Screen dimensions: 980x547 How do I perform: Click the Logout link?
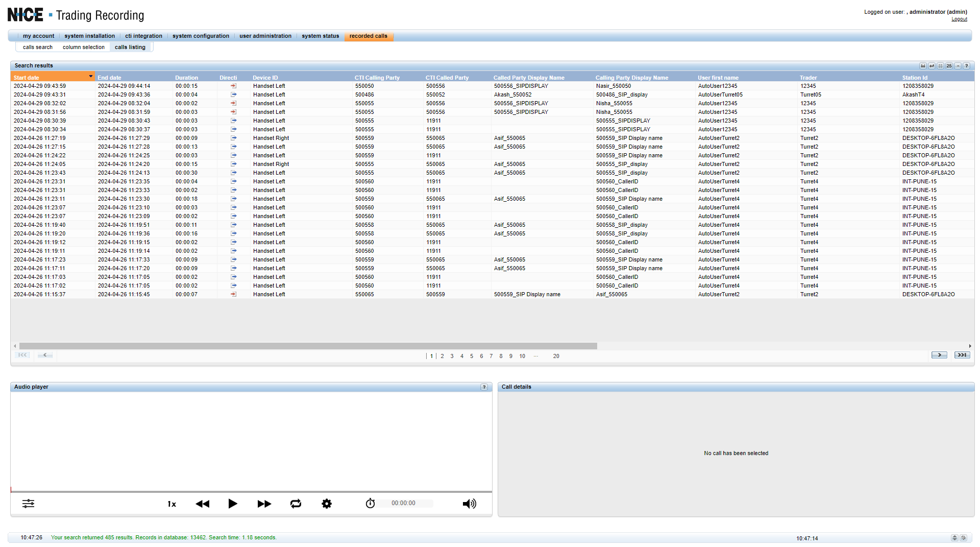pyautogui.click(x=959, y=19)
